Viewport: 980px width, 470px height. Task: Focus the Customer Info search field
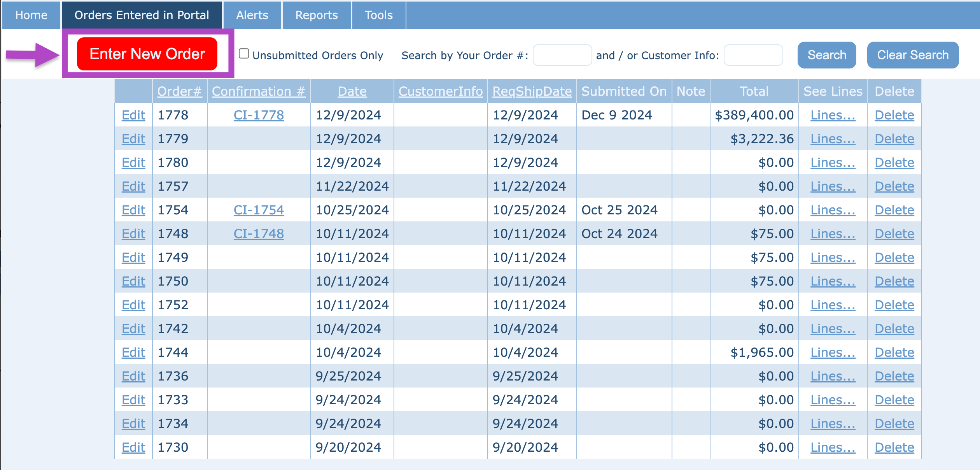[x=753, y=55]
